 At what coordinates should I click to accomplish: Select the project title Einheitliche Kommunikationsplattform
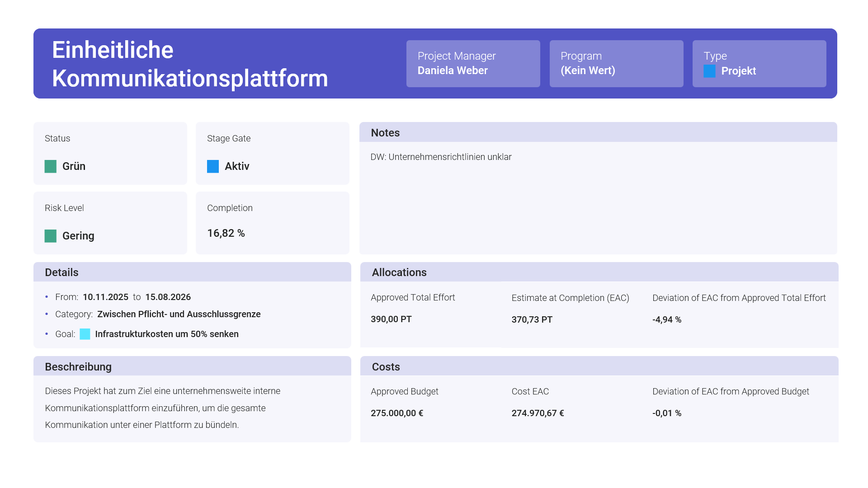(190, 64)
